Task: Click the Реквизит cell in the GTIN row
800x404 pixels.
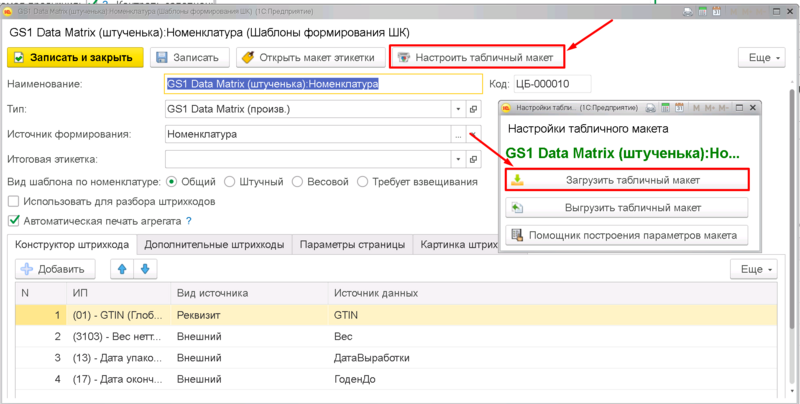Action: (x=249, y=315)
